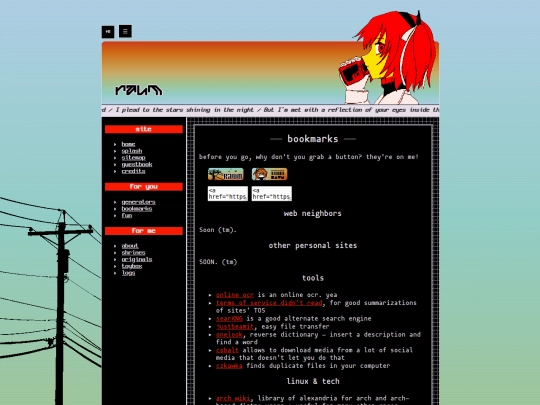Open the fun link
Screen dimensions: 540x405
pyautogui.click(x=127, y=216)
